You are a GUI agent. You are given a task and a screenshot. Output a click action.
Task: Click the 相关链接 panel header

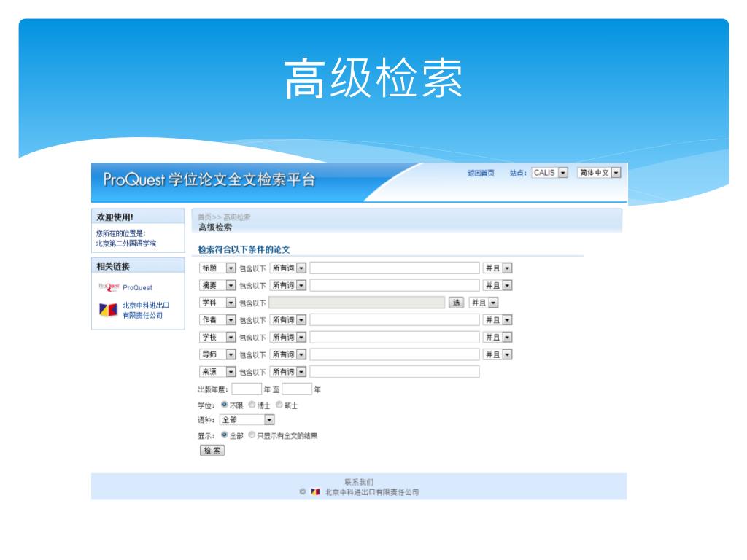coord(138,265)
